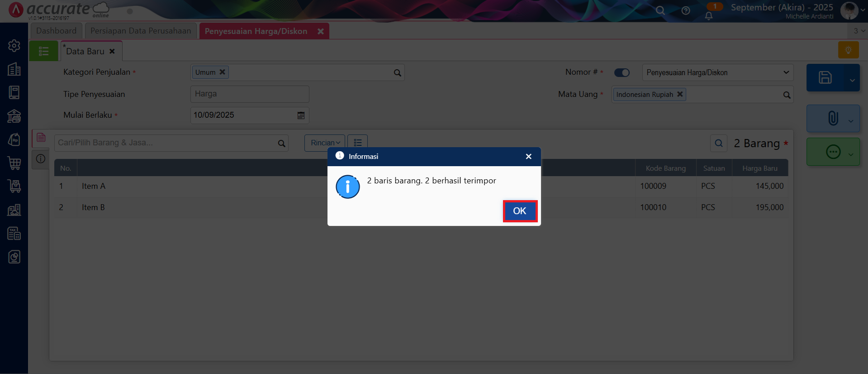Screen dimensions: 868x374
Task: Click the notification bell icon
Action: point(709,16)
